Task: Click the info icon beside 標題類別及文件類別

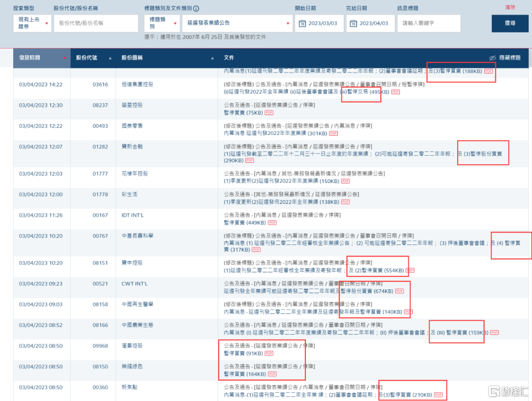Action: point(196,8)
